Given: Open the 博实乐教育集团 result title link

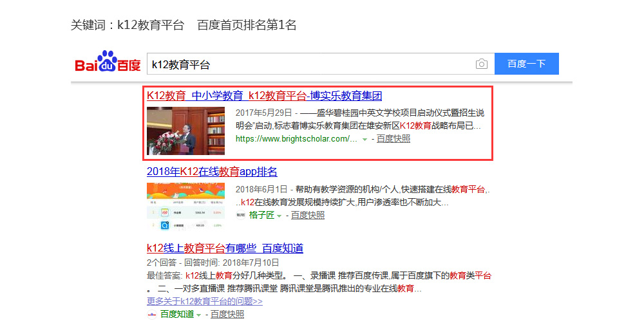Looking at the screenshot, I should coord(265,96).
